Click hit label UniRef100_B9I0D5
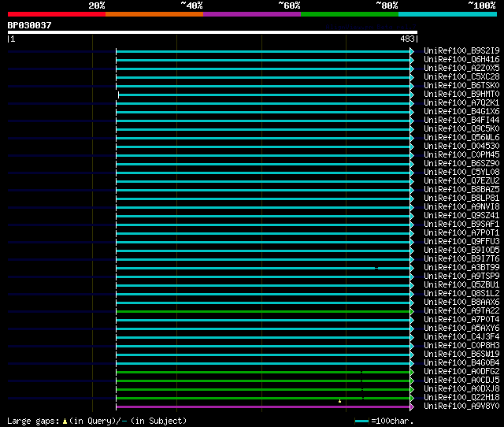This screenshot has width=504, height=427. point(461,251)
